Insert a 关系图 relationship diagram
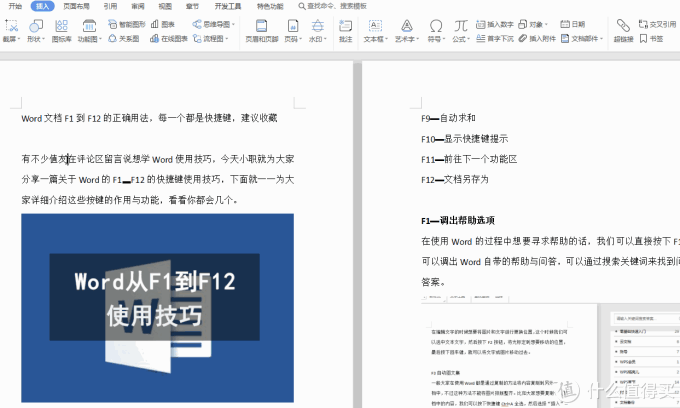This screenshot has width=680, height=408. pos(124,39)
